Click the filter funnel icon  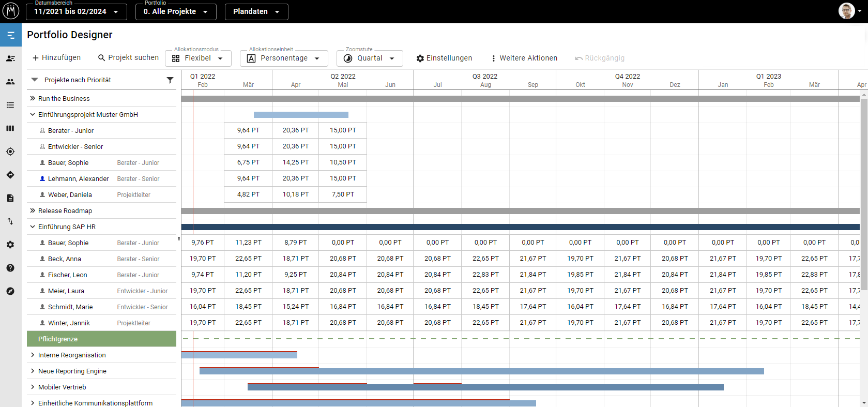(x=170, y=80)
